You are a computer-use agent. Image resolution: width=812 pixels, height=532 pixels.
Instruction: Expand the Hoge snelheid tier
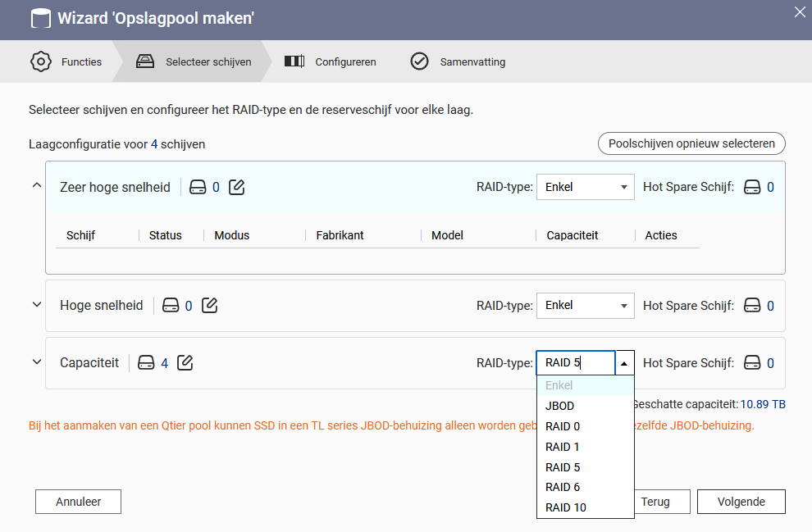37,304
